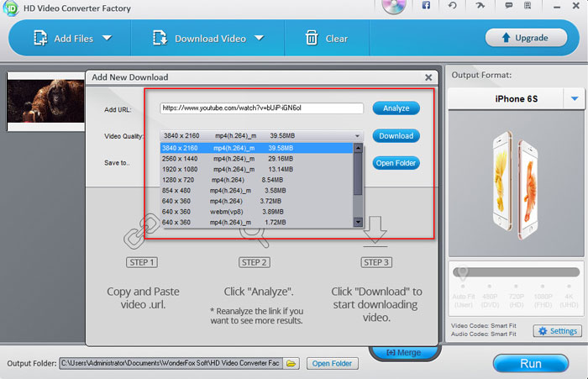Click the iPhone 6S device preview image

click(516, 186)
